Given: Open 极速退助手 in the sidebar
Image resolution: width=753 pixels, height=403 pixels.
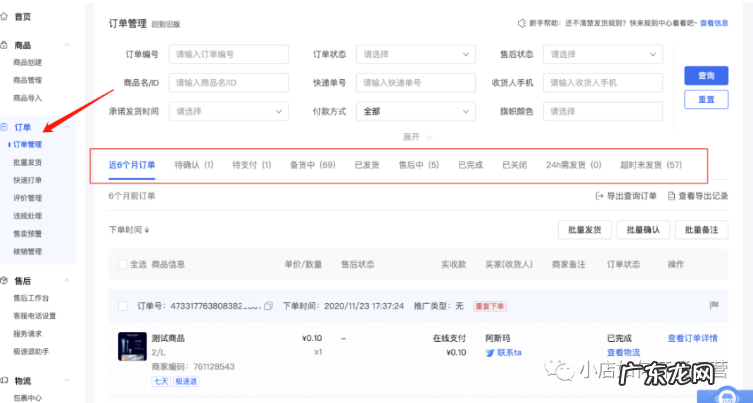Looking at the screenshot, I should [x=31, y=351].
